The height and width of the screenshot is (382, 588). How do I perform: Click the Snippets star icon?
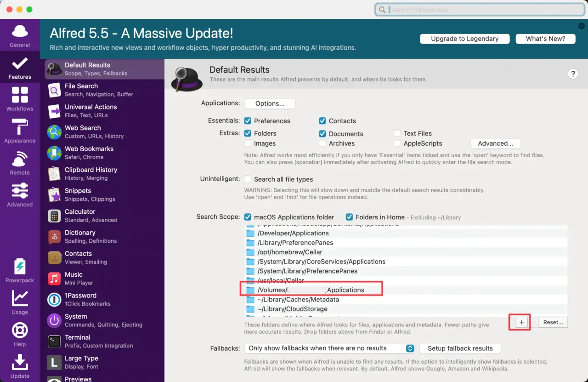point(54,195)
